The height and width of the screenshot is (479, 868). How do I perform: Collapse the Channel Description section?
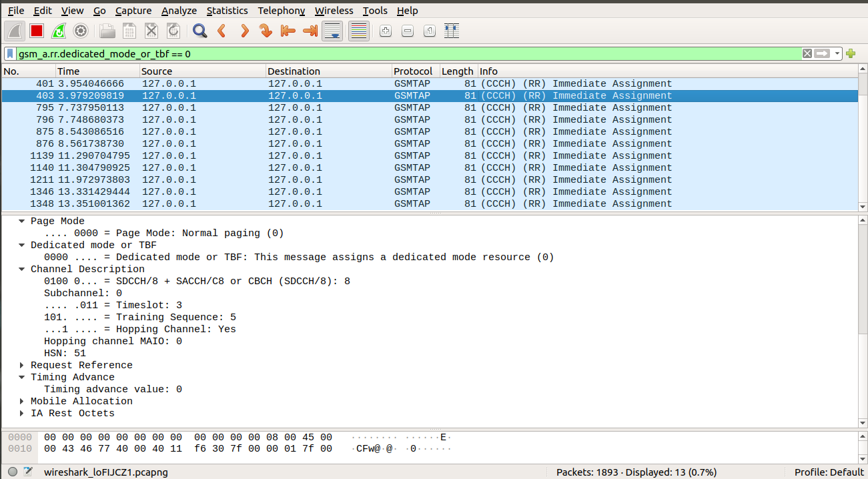(22, 269)
